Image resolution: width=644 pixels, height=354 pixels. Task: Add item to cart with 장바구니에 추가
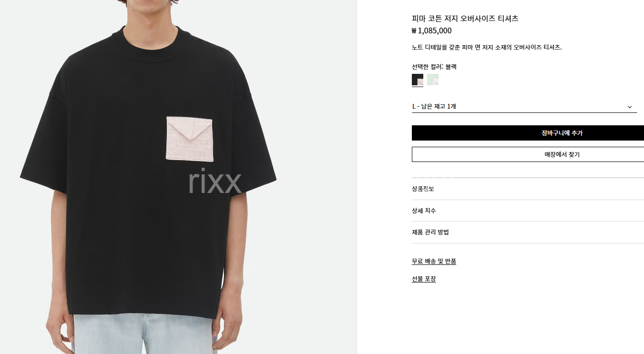528,133
